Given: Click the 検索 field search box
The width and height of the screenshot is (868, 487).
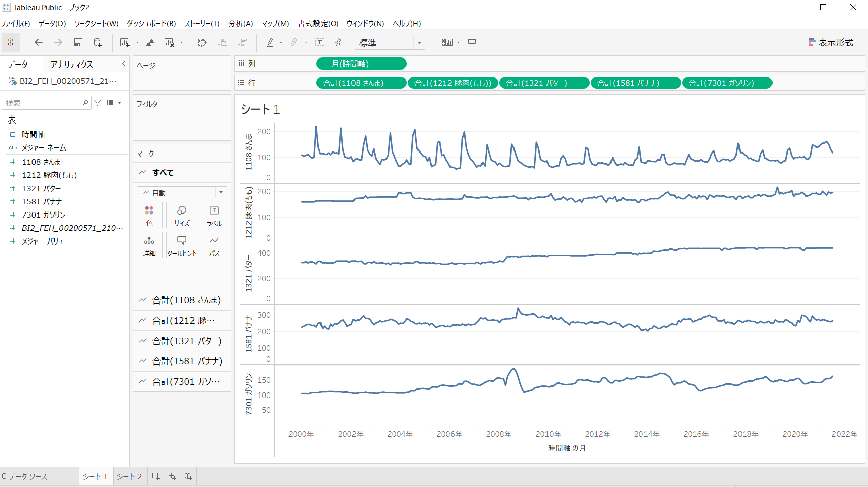Looking at the screenshot, I should [x=47, y=103].
